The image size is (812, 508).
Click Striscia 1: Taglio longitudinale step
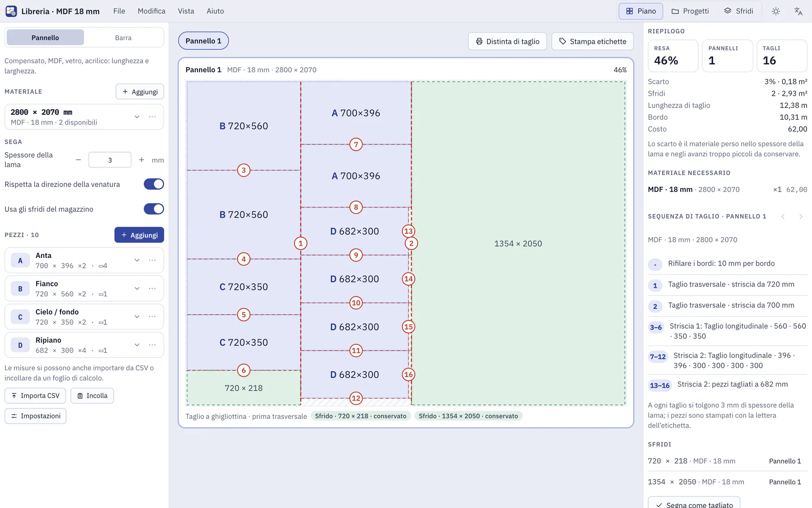[727, 331]
